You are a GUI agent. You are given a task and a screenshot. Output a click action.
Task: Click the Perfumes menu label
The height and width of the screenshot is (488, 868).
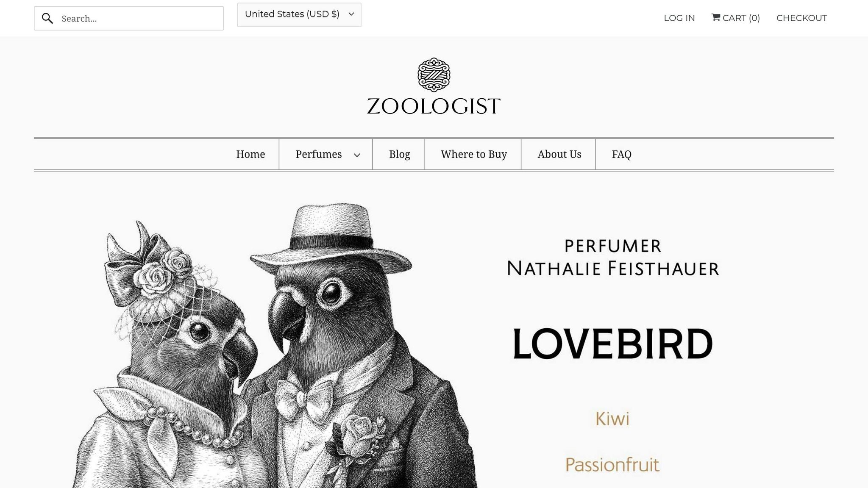pos(319,154)
